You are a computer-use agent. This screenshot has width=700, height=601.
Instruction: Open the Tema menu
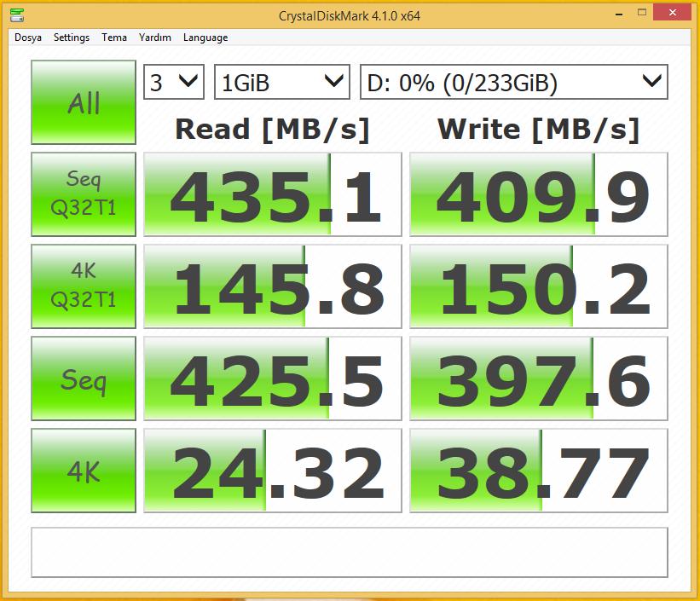[x=114, y=38]
